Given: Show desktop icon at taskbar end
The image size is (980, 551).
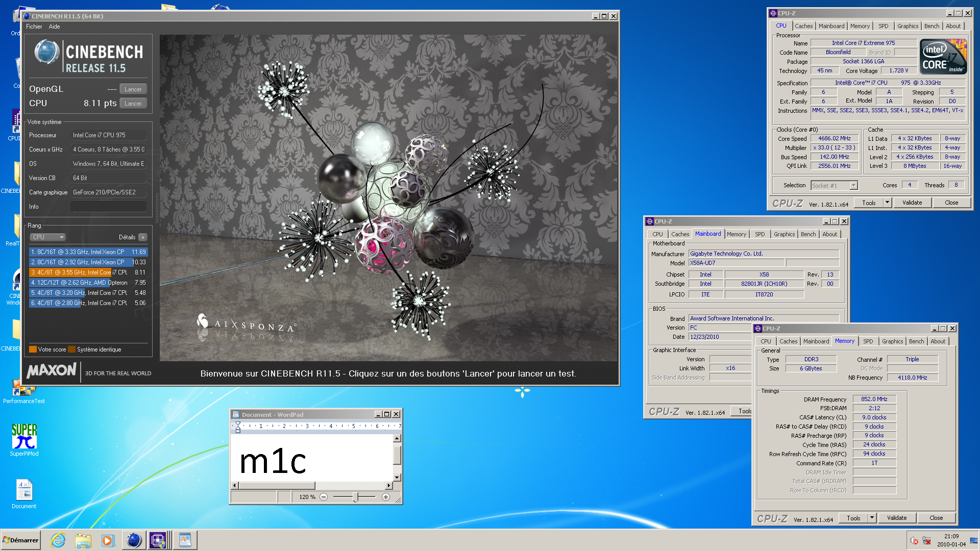Looking at the screenshot, I should (x=974, y=540).
